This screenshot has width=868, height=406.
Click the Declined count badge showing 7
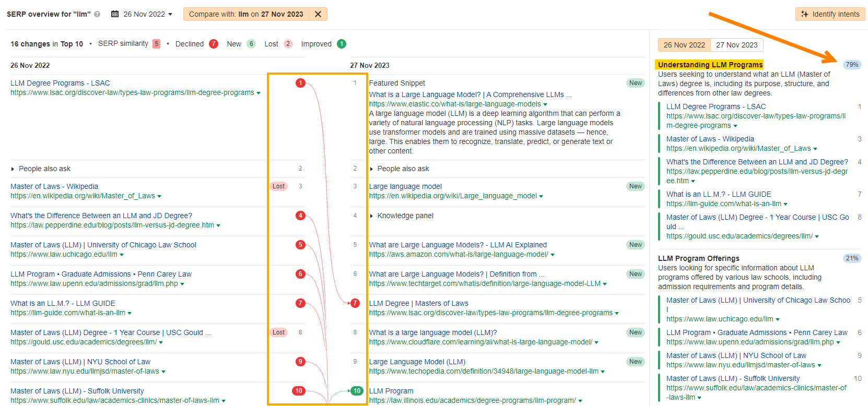click(214, 44)
